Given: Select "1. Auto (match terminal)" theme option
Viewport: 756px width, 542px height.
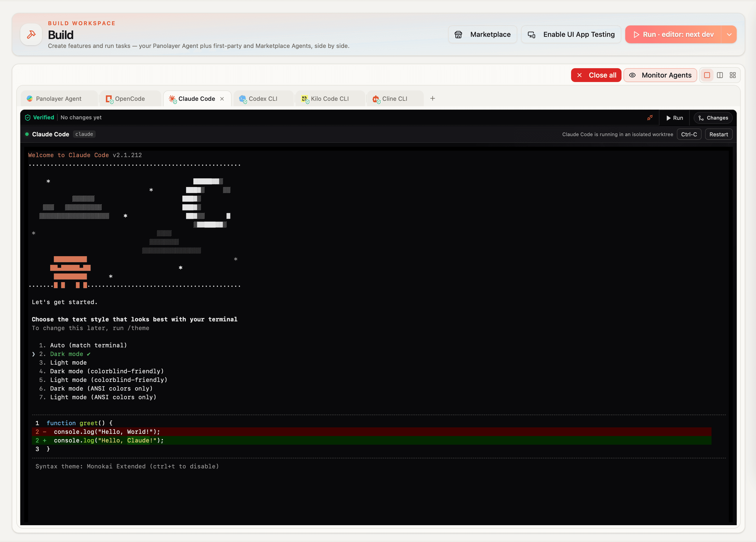Looking at the screenshot, I should click(83, 345).
